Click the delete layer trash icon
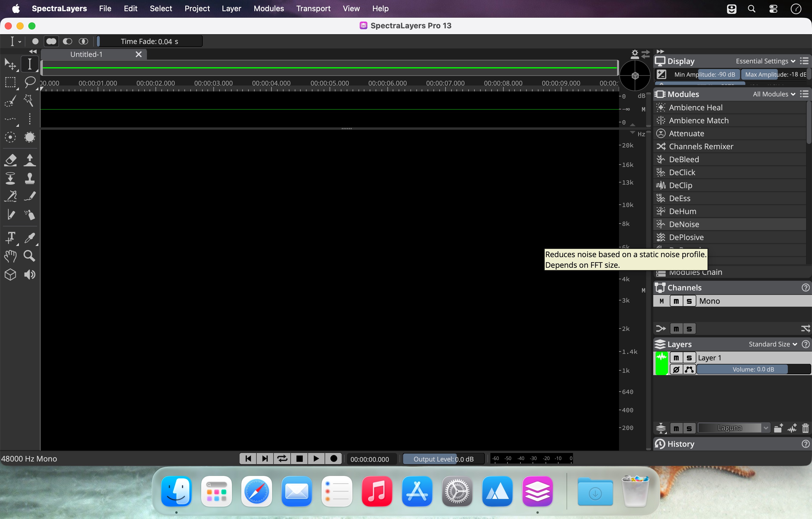The image size is (812, 519). pyautogui.click(x=805, y=428)
